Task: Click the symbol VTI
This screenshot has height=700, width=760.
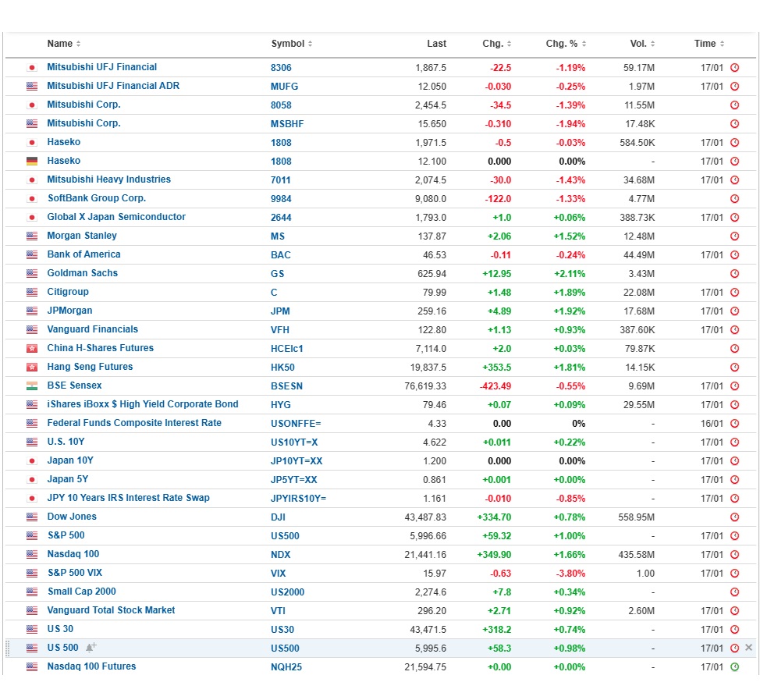Action: pos(279,611)
